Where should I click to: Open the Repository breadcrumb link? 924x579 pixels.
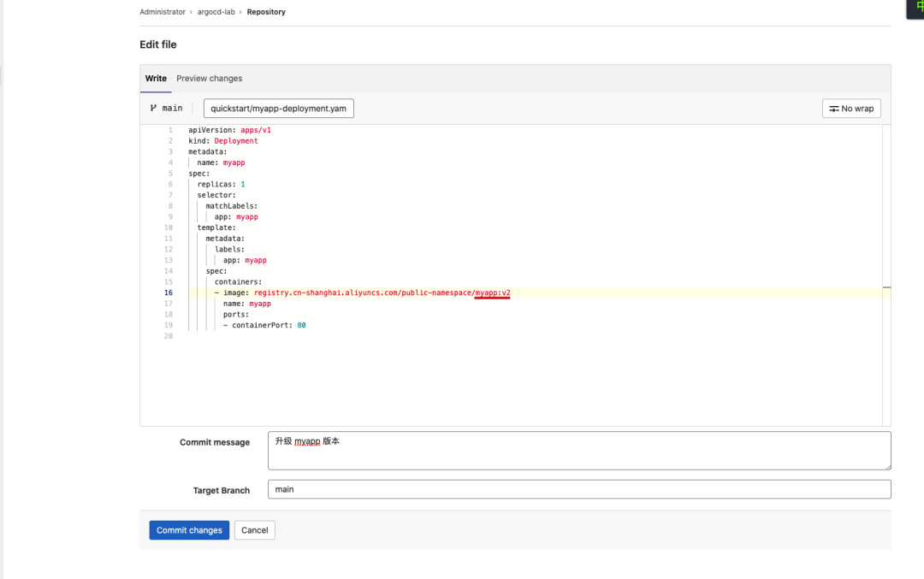(x=266, y=12)
